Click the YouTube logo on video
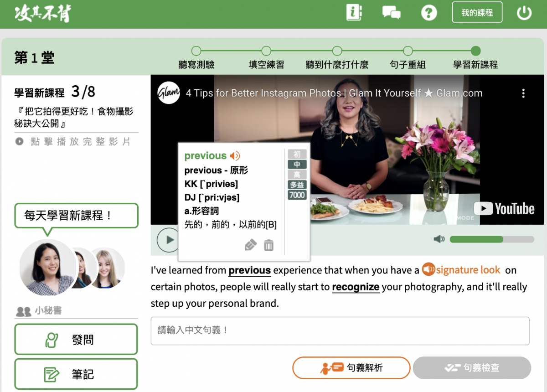547x392 pixels. [x=504, y=209]
